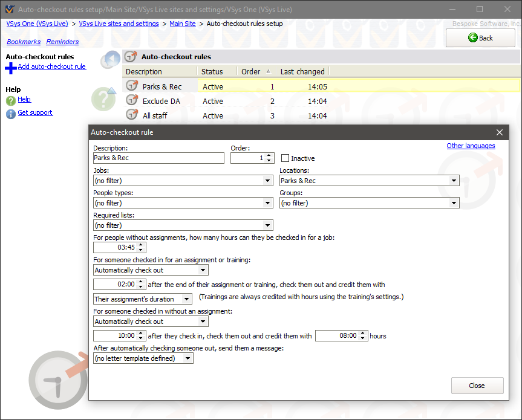Click the Last changed column header
The height and width of the screenshot is (420, 522).
(302, 71)
